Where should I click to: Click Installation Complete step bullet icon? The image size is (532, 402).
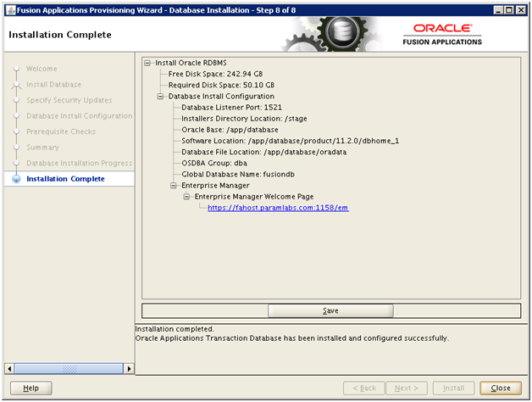coord(16,179)
